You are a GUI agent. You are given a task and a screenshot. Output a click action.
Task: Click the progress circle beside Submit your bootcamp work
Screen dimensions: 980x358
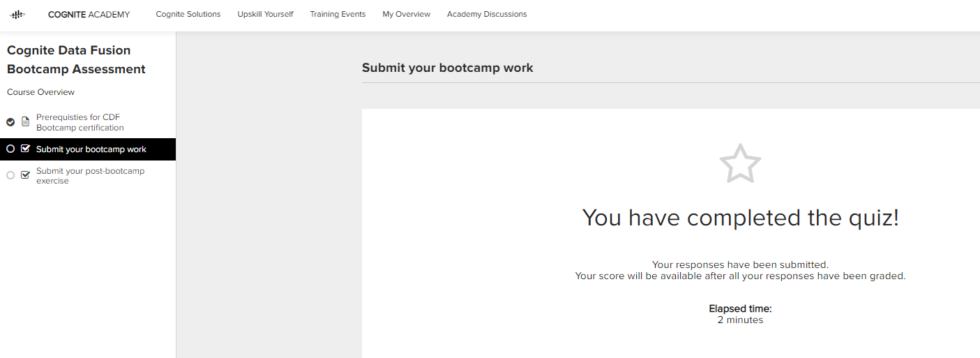tap(10, 149)
